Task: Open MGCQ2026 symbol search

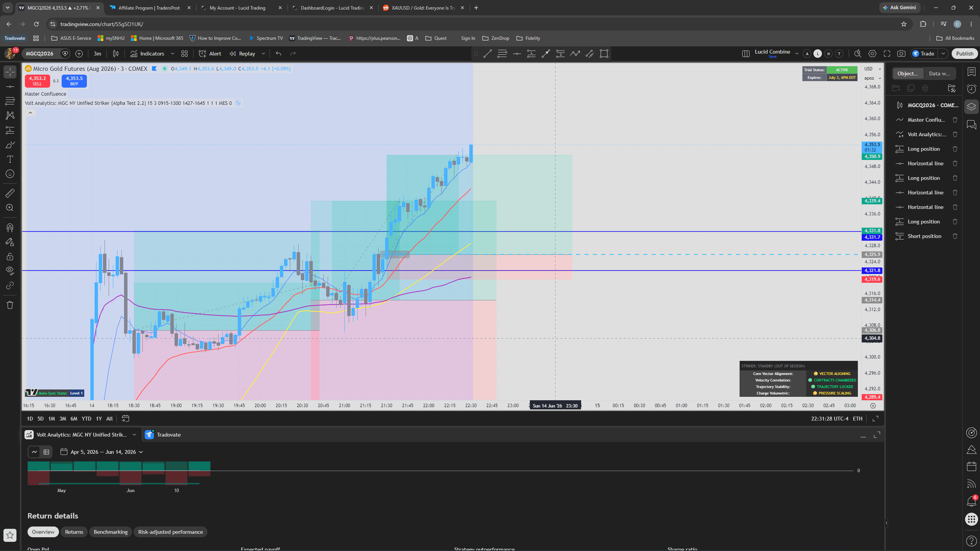Action: point(40,54)
